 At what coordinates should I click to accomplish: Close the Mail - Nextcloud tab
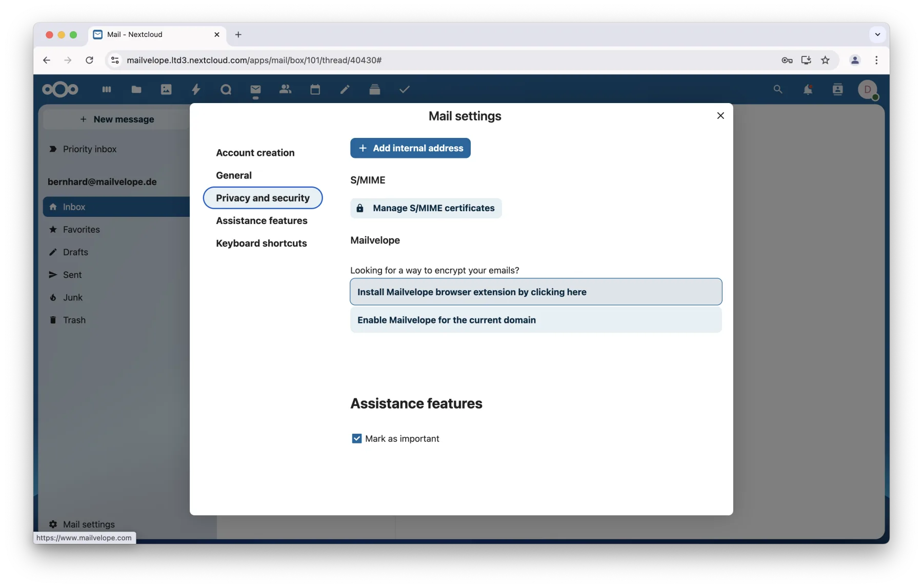217,35
